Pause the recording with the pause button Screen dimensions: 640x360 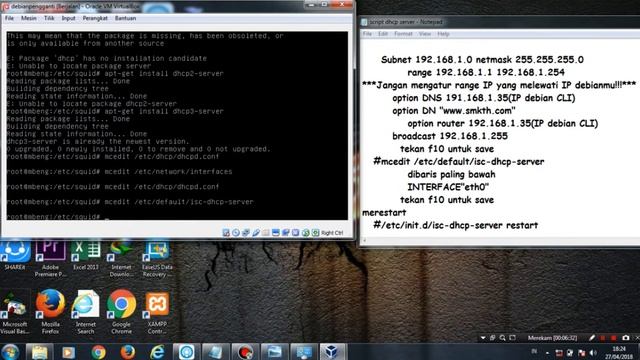603,338
